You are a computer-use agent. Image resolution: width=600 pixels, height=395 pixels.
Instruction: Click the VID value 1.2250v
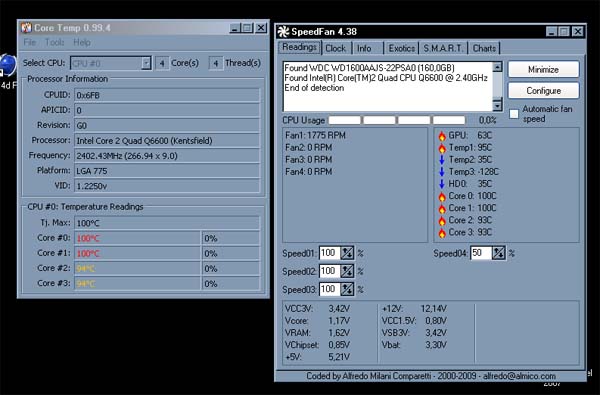[167, 186]
